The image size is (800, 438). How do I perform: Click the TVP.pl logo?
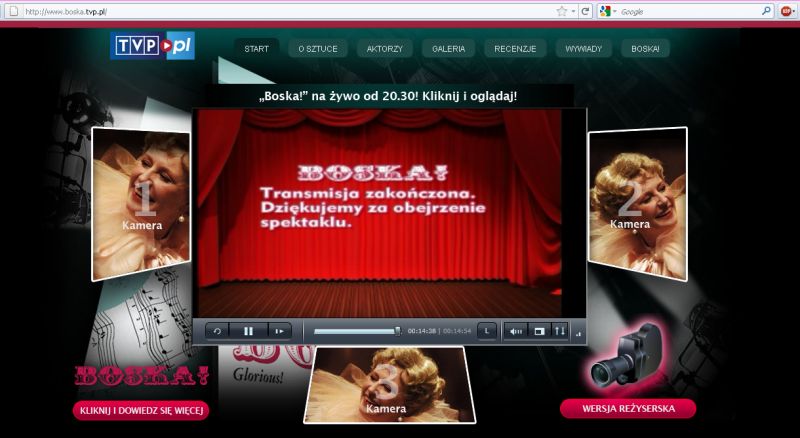tap(152, 46)
